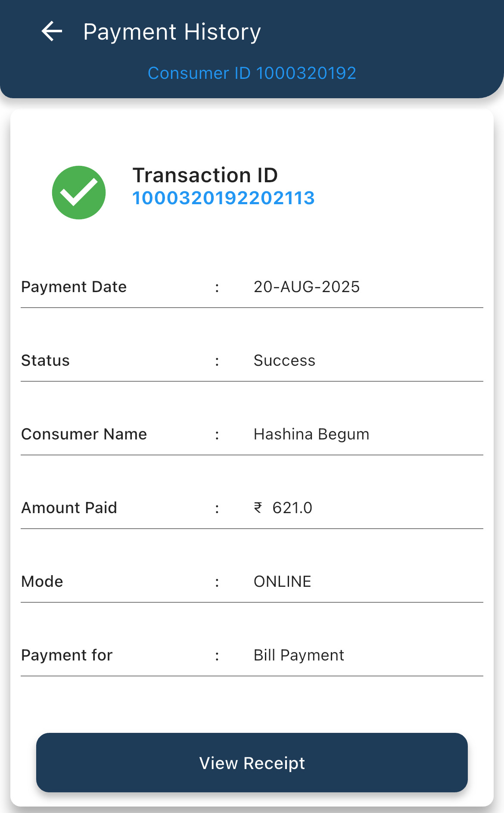Open the View Receipt button
Screen dimensions: 504x813
tap(252, 763)
